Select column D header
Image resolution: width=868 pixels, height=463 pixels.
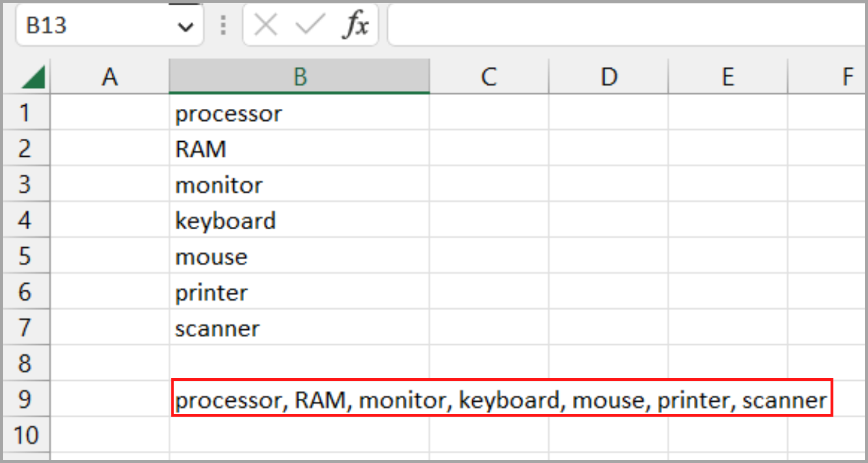tap(608, 77)
